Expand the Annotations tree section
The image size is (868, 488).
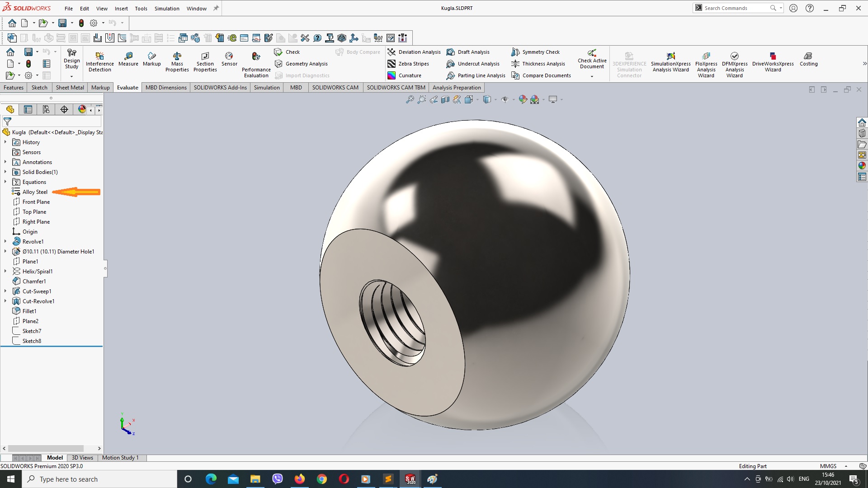pyautogui.click(x=5, y=161)
